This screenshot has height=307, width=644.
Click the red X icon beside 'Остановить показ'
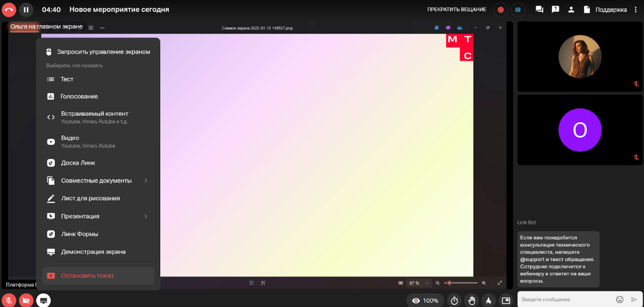click(x=51, y=276)
